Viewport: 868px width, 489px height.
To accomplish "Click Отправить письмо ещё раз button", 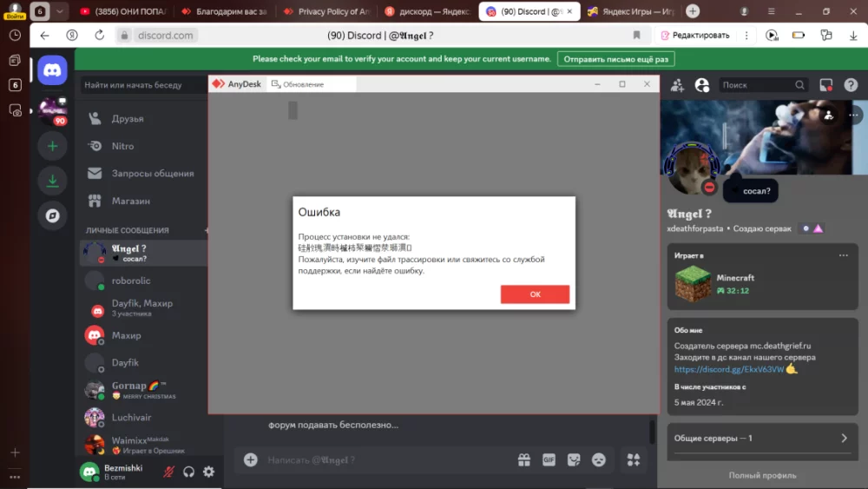I will [x=616, y=59].
